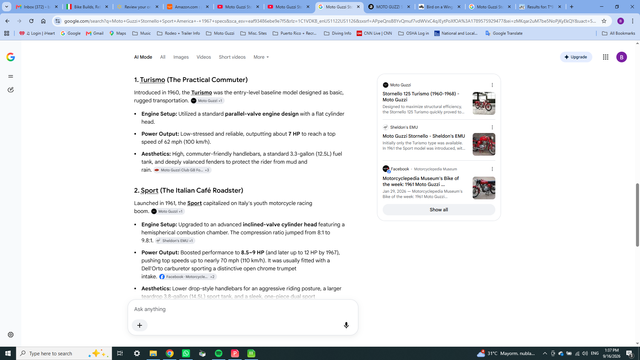Switch to Short videos tab
This screenshot has width=640, height=360.
click(232, 57)
